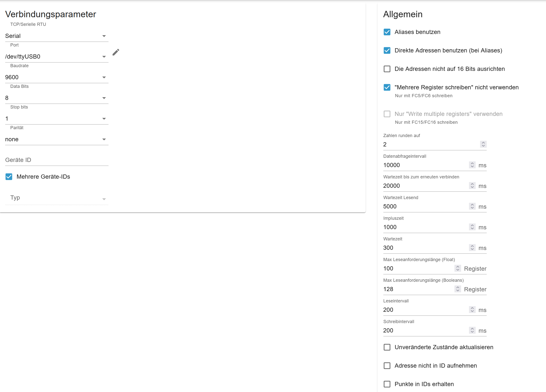Click Schreibintervall spinner arrows
Image resolution: width=546 pixels, height=392 pixels.
click(x=472, y=330)
